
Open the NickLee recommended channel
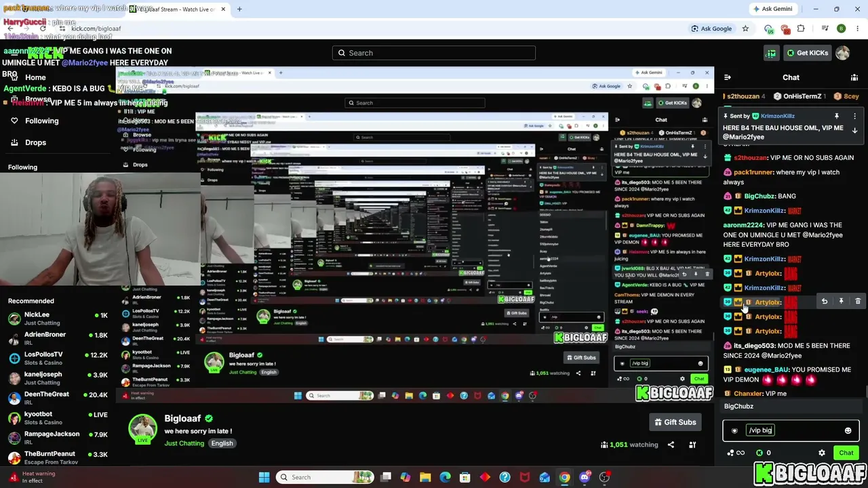pyautogui.click(x=58, y=319)
